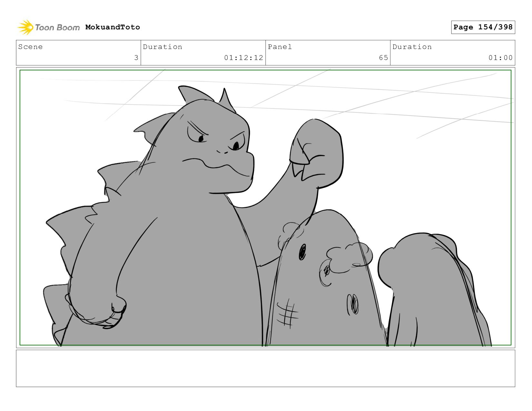This screenshot has height=411, width=532.
Task: Click the Page 154/398 indicator box
Action: [483, 27]
